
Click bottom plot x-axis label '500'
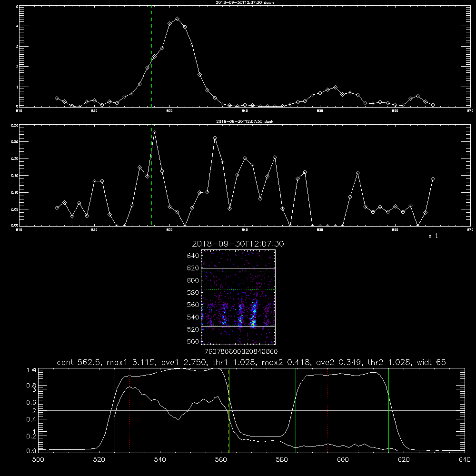(x=38, y=460)
